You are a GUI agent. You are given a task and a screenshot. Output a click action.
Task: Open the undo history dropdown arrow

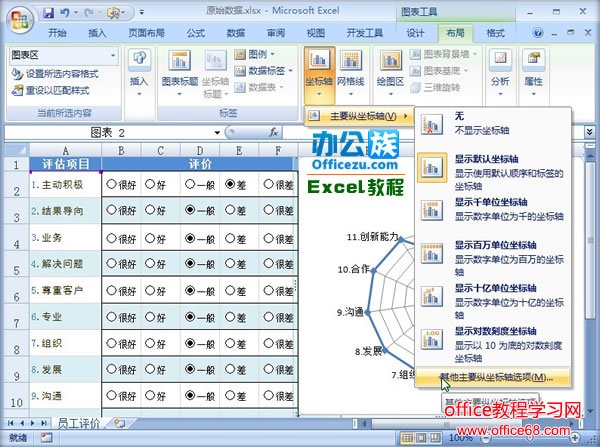coord(76,13)
